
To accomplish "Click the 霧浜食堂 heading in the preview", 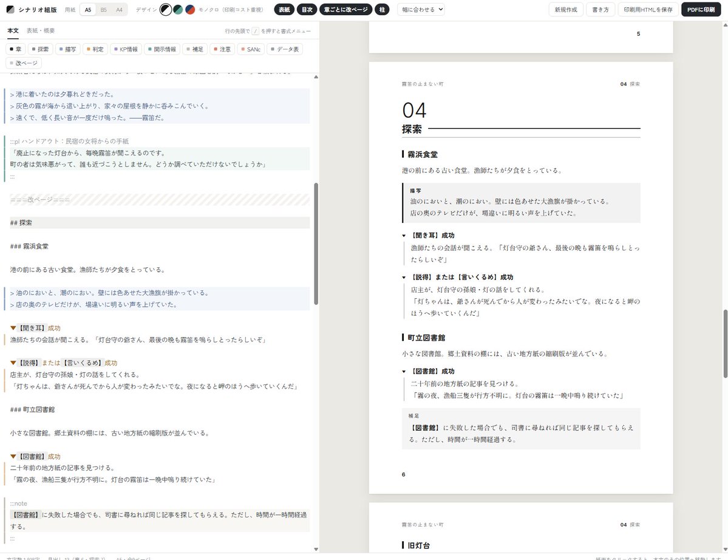I will point(423,154).
